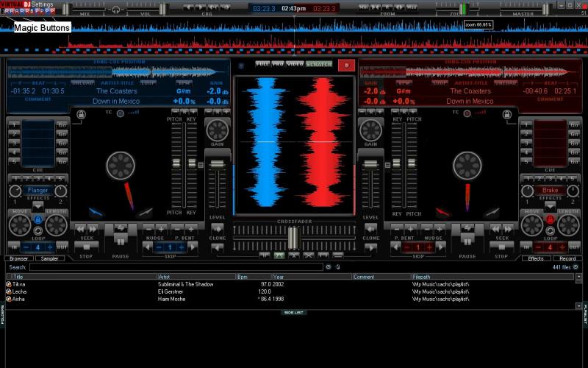Screen dimensions: 588x368
Task: Click the right deck loop cycle icon
Action: [x=550, y=230]
